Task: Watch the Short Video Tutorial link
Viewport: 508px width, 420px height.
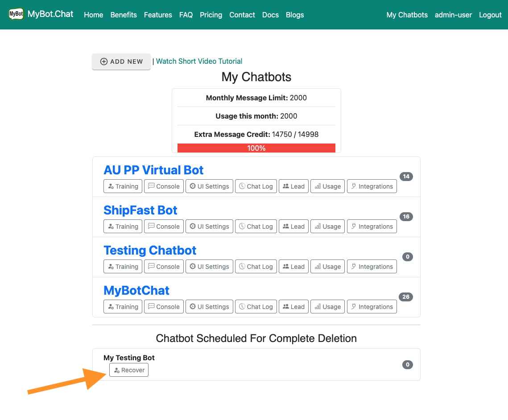Action: (199, 61)
